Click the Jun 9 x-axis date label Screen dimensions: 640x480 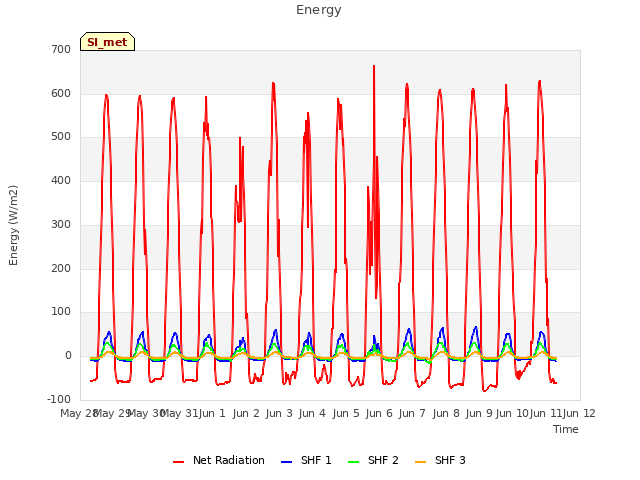[x=479, y=413]
